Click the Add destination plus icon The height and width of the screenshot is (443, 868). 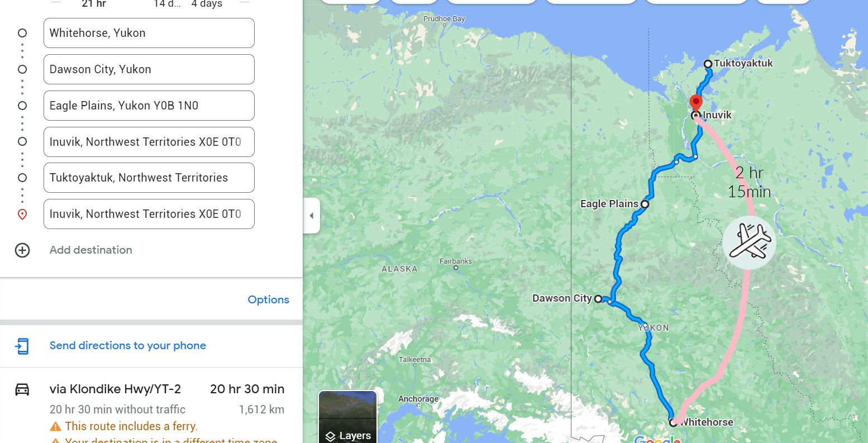pos(22,250)
